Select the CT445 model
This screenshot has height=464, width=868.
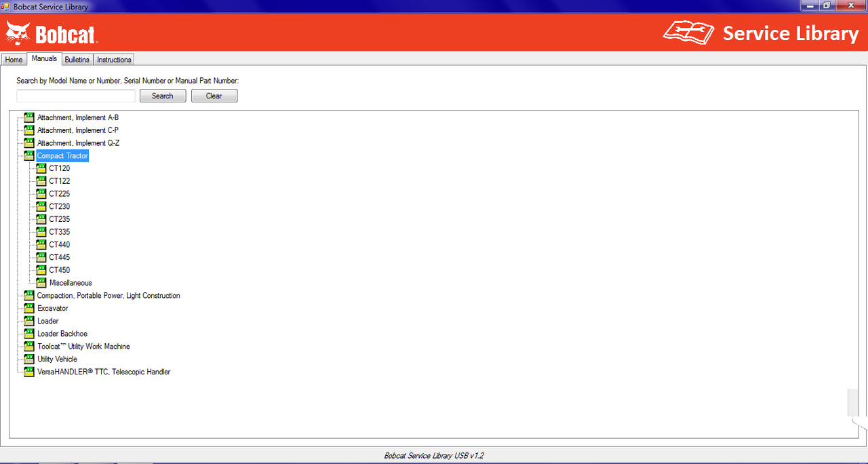(60, 257)
